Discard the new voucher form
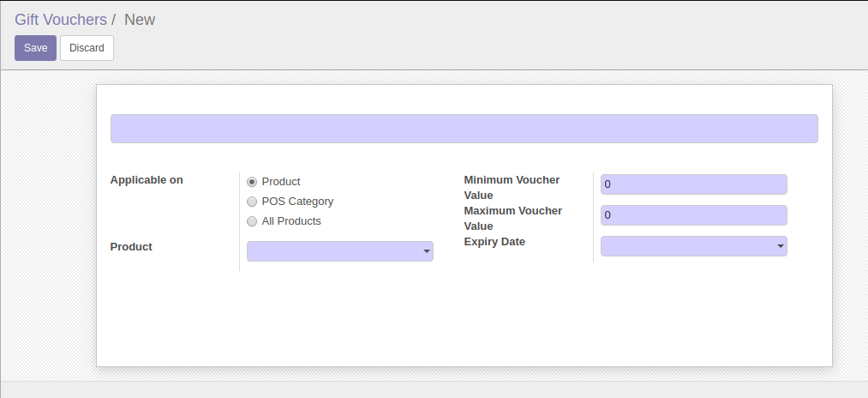 87,48
